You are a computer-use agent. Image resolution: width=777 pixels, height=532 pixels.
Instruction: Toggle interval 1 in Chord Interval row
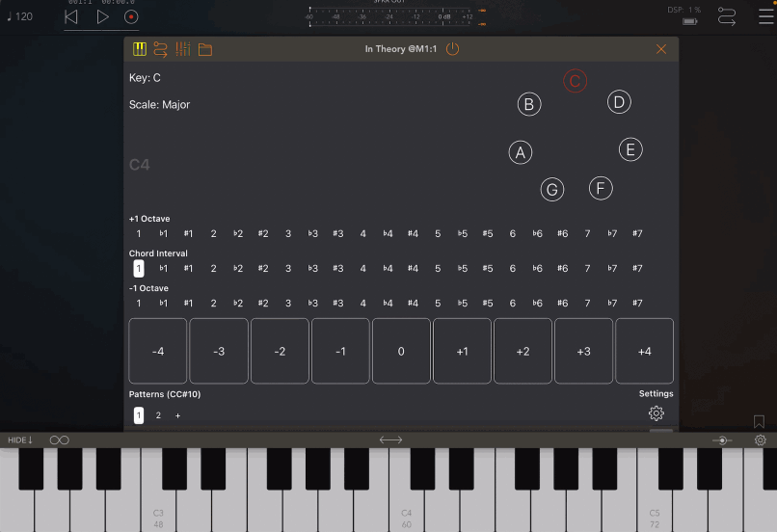coord(139,269)
